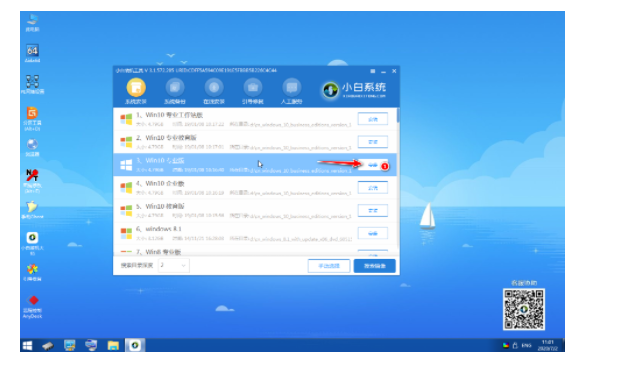Select the '6、windows 8.1' entry
This screenshot has width=641, height=374.
click(255, 233)
